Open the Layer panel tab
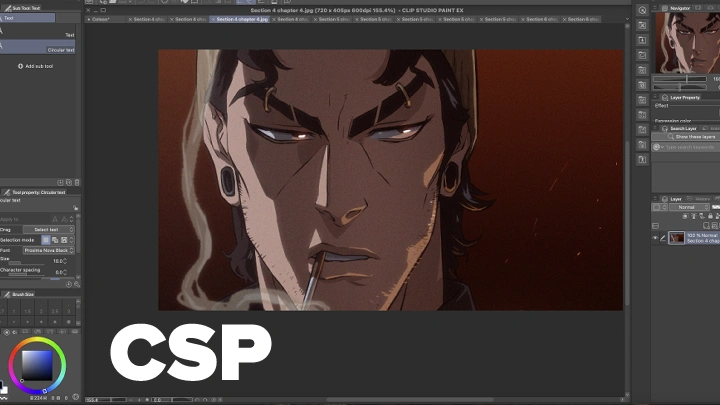720x405 pixels. coord(672,199)
